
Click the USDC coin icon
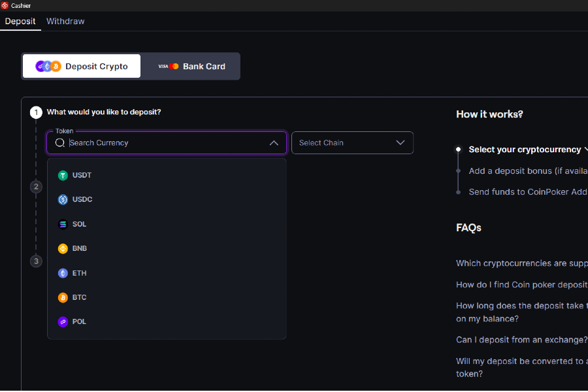pyautogui.click(x=63, y=199)
